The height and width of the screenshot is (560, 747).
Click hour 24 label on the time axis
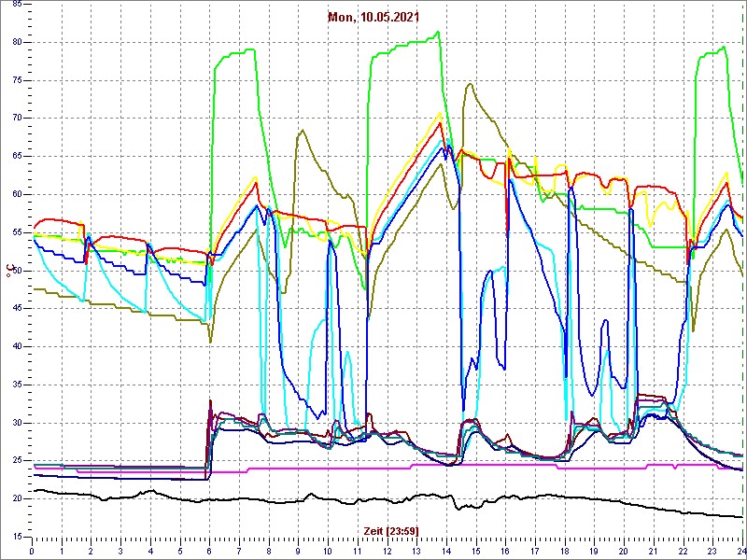click(741, 551)
